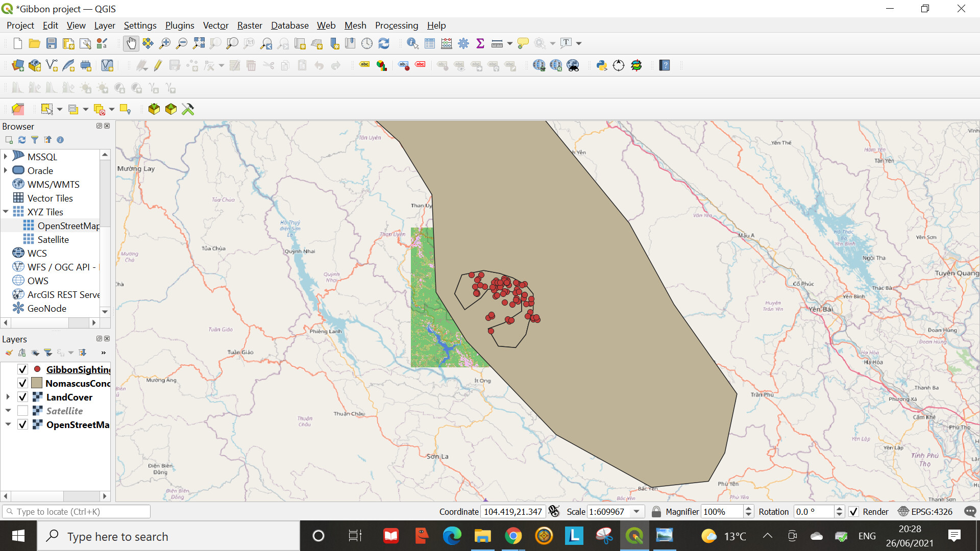The image size is (980, 551).
Task: Show the statistical summary sigma icon
Action: point(480,44)
